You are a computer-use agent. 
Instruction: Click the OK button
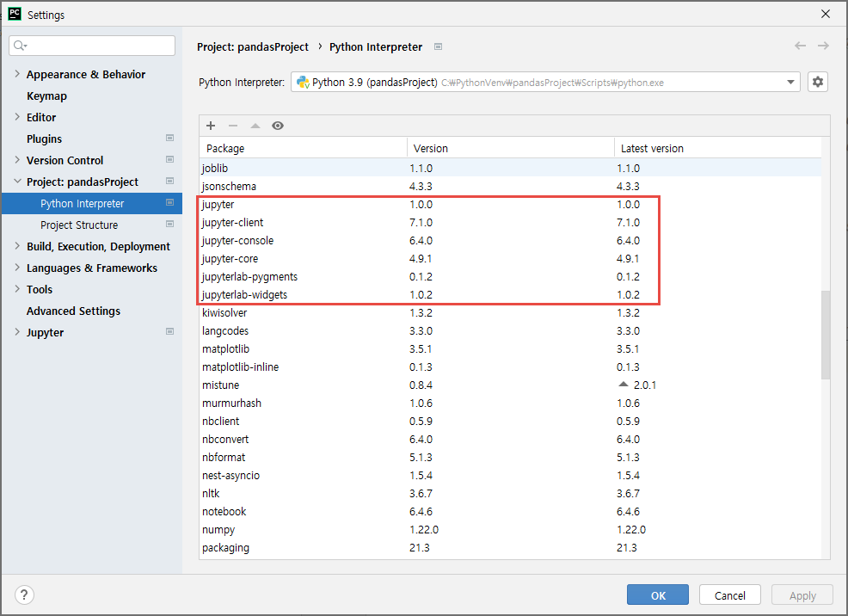point(658,594)
